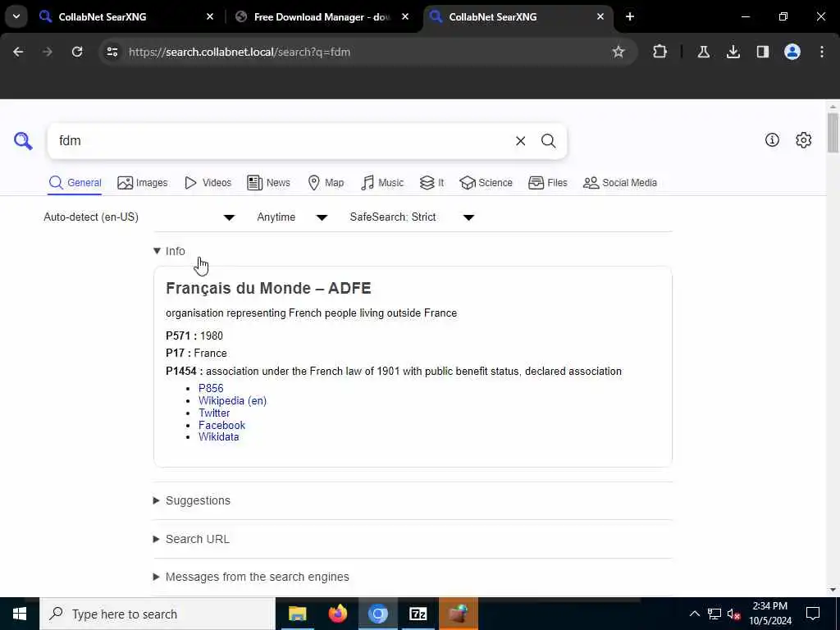Select the Map search category

(326, 183)
